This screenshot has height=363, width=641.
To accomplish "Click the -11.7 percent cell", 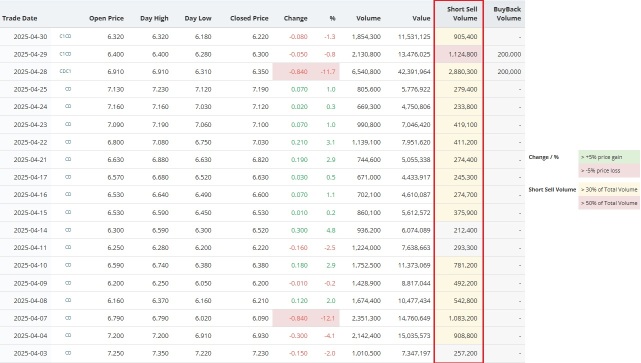I will (328, 72).
